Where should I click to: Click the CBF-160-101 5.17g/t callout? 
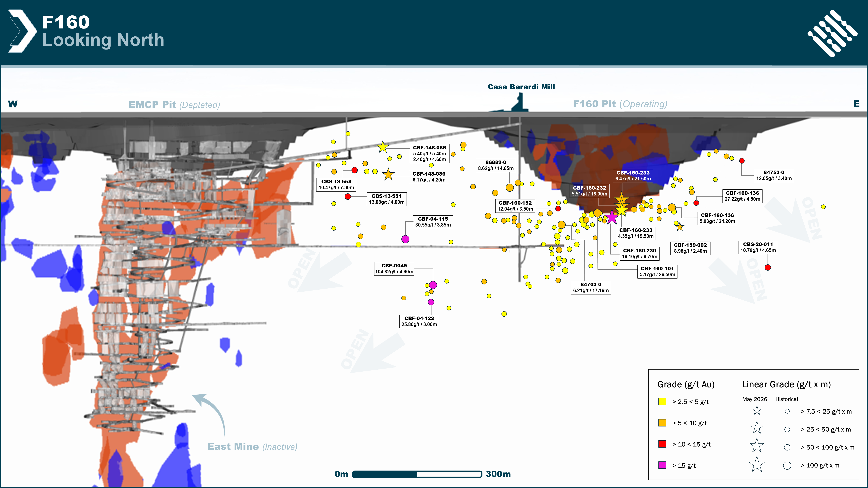point(657,272)
